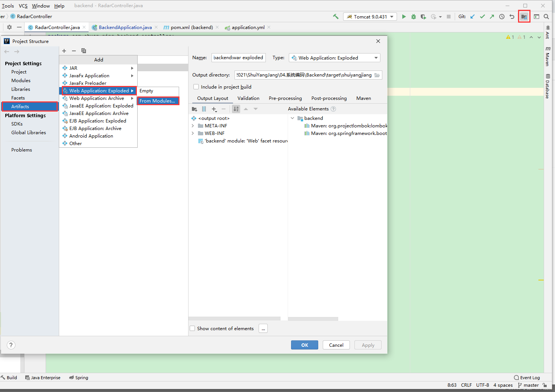Select Web Application: Exploded menu item
Image resolution: width=555 pixels, height=392 pixels.
(x=98, y=91)
